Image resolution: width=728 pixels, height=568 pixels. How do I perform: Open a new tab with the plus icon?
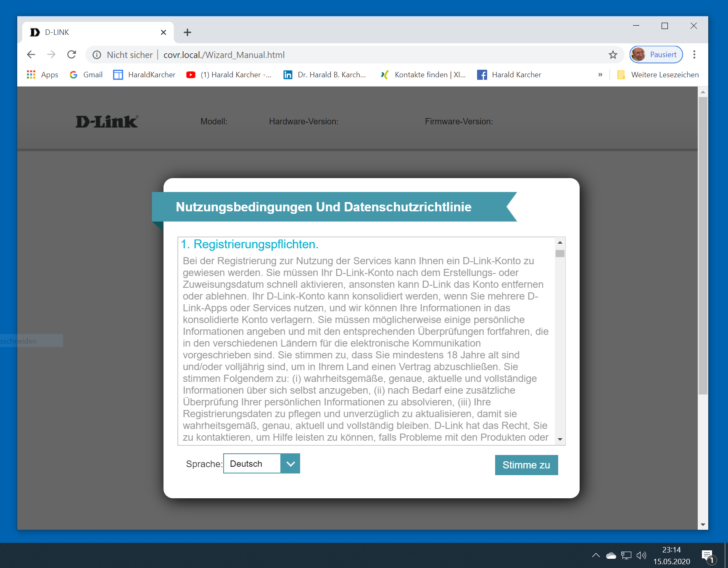(187, 32)
